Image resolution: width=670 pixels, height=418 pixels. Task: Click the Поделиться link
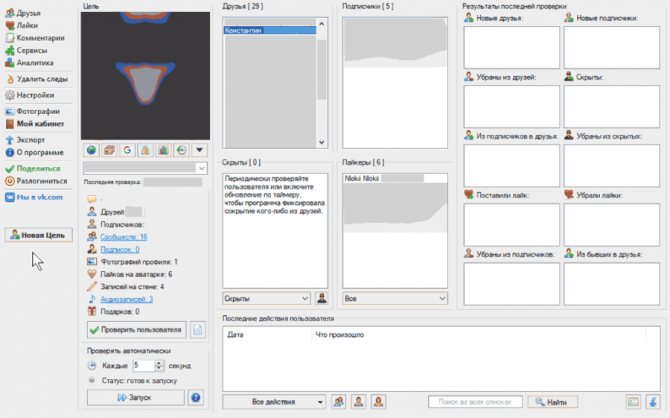pos(32,168)
